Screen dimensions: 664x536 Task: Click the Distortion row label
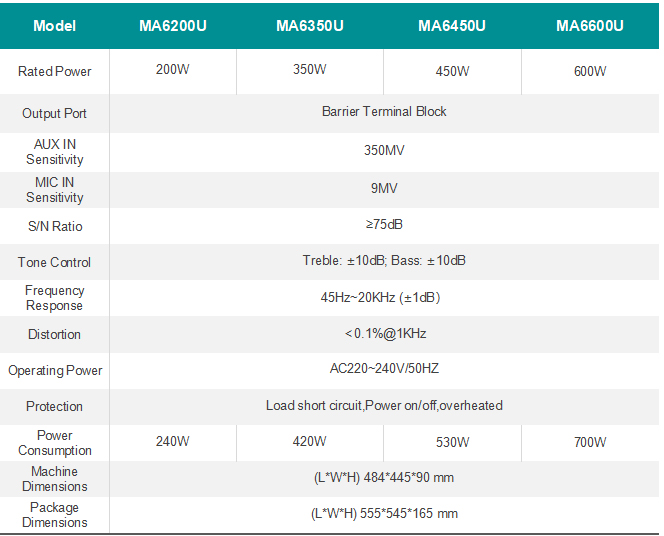[x=54, y=334]
